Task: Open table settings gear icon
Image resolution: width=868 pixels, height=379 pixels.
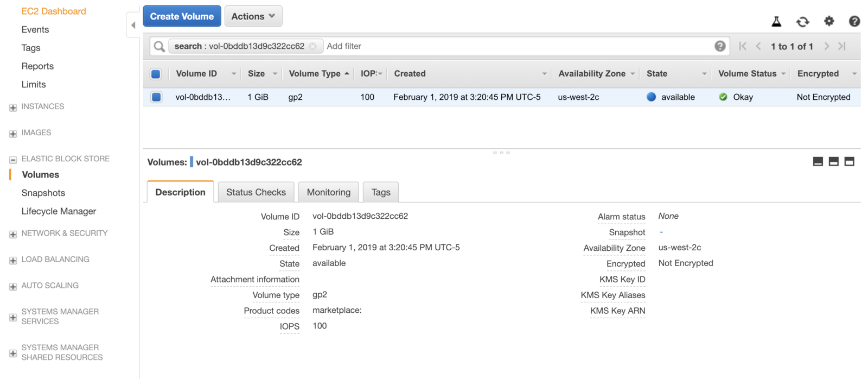Action: pos(829,21)
